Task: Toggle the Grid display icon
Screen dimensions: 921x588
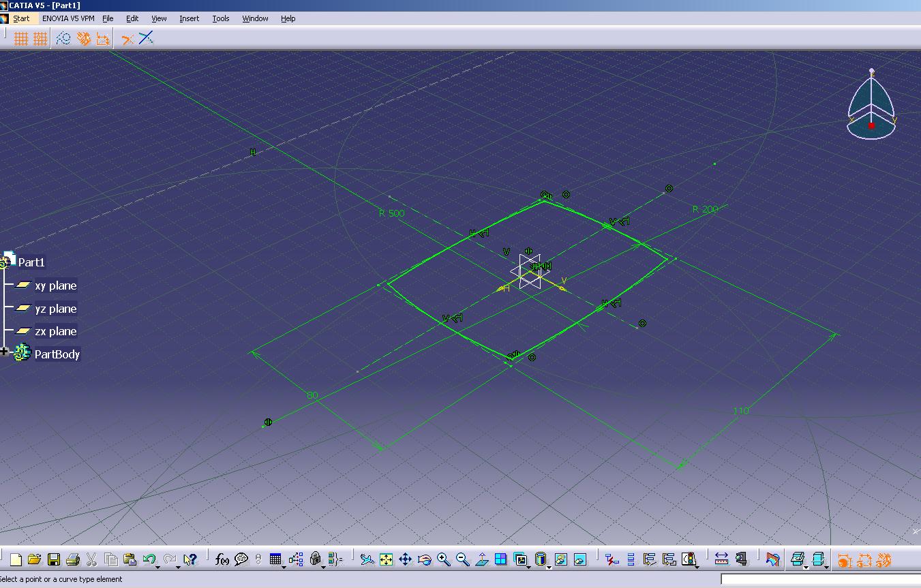Action: 21,39
